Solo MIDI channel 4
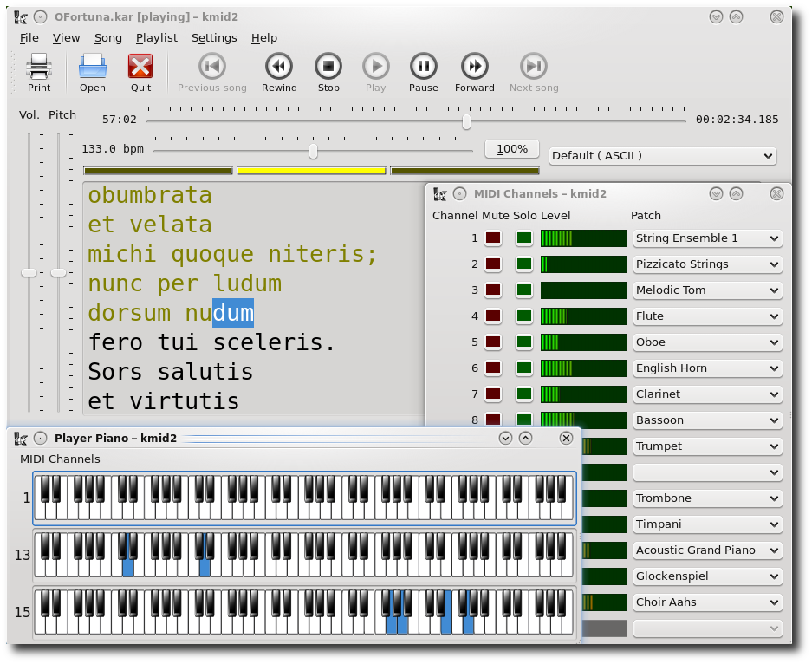812x664 pixels. click(523, 316)
